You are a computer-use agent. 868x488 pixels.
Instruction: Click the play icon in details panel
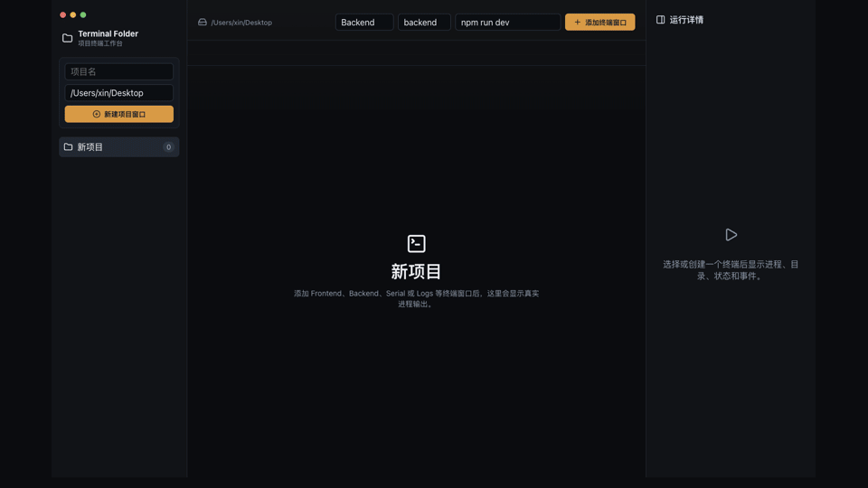[x=731, y=235]
